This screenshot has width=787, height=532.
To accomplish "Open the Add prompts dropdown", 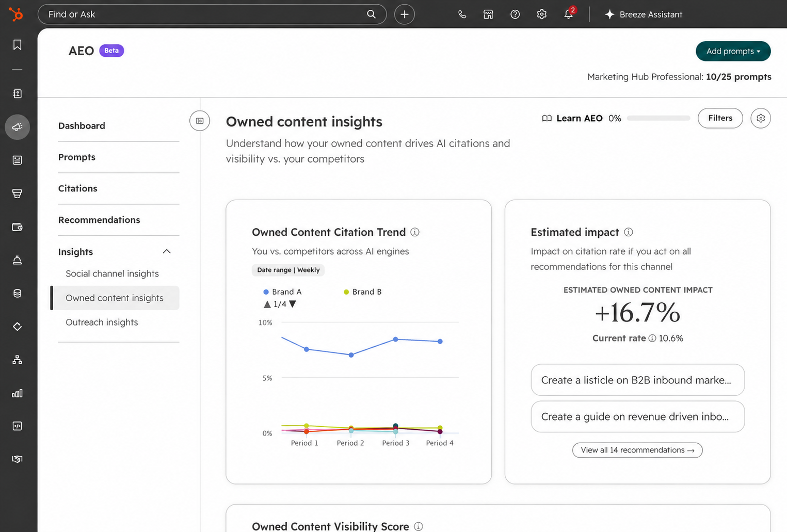I will 733,51.
